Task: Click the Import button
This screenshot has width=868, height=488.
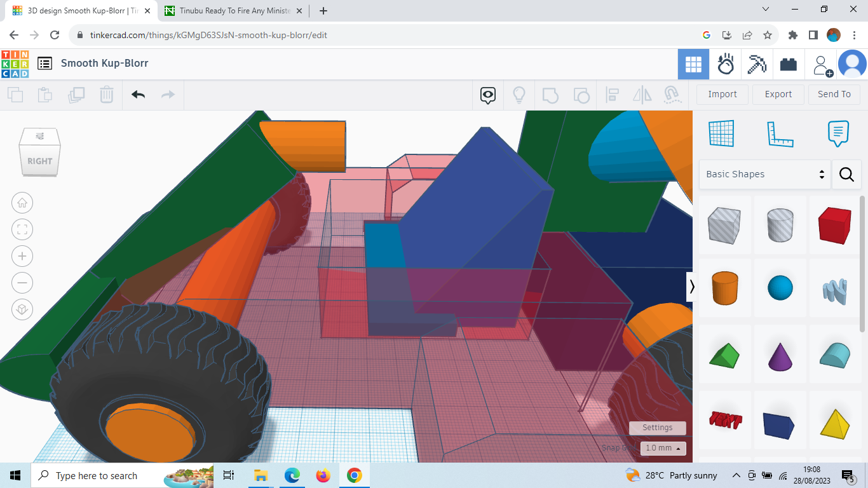Action: click(722, 94)
